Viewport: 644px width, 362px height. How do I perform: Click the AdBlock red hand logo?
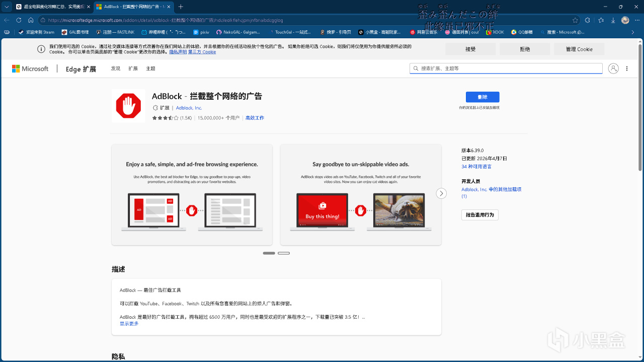(x=128, y=106)
